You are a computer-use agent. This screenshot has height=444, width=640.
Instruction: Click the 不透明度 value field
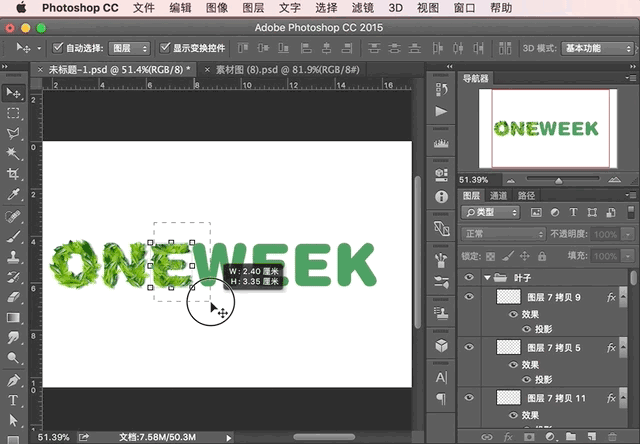pos(606,234)
